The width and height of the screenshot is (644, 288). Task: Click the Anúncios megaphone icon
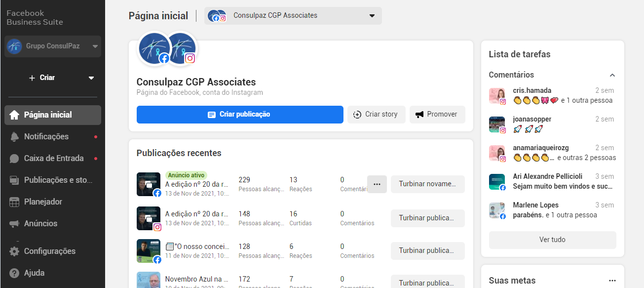pyautogui.click(x=15, y=223)
